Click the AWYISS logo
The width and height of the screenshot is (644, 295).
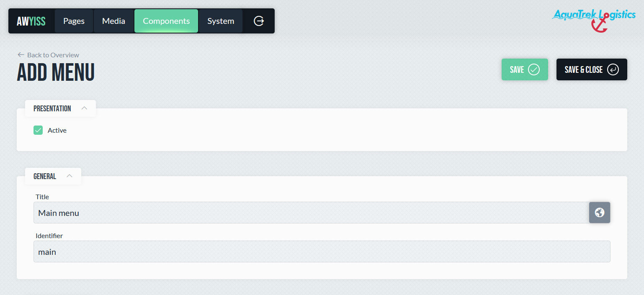[31, 21]
